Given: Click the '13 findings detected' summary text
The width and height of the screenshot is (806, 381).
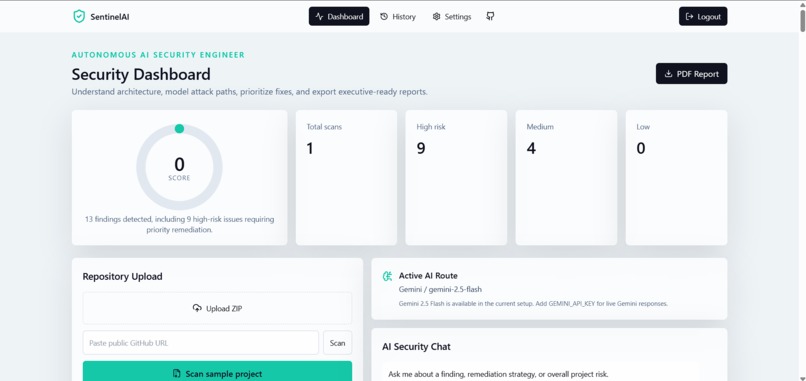Looking at the screenshot, I should coord(179,225).
